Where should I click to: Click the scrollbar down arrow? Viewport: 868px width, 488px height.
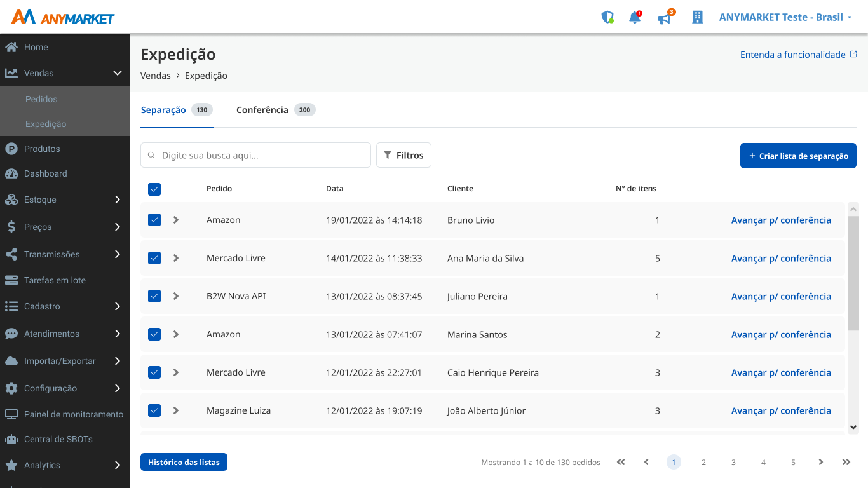(853, 428)
